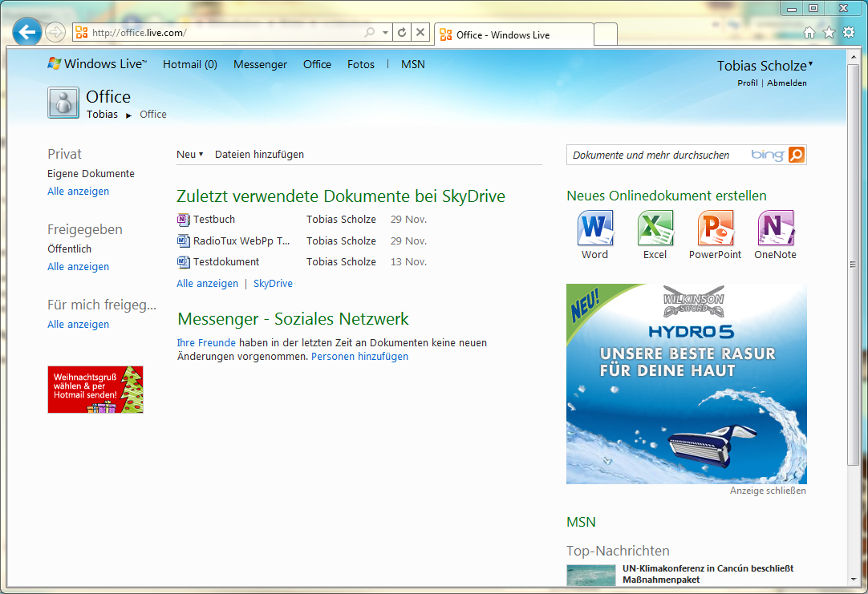Create a new Word online document
This screenshot has height=594, width=868.
pos(595,235)
